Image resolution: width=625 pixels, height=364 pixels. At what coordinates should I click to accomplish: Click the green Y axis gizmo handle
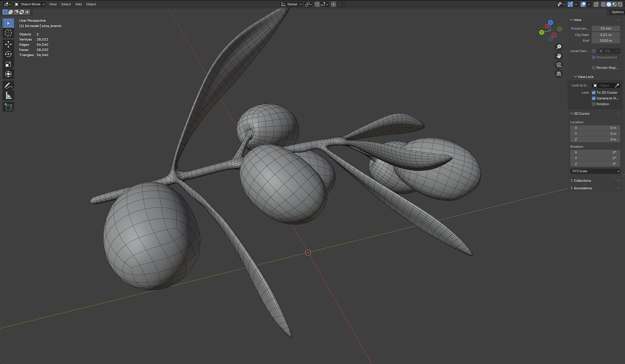542,32
